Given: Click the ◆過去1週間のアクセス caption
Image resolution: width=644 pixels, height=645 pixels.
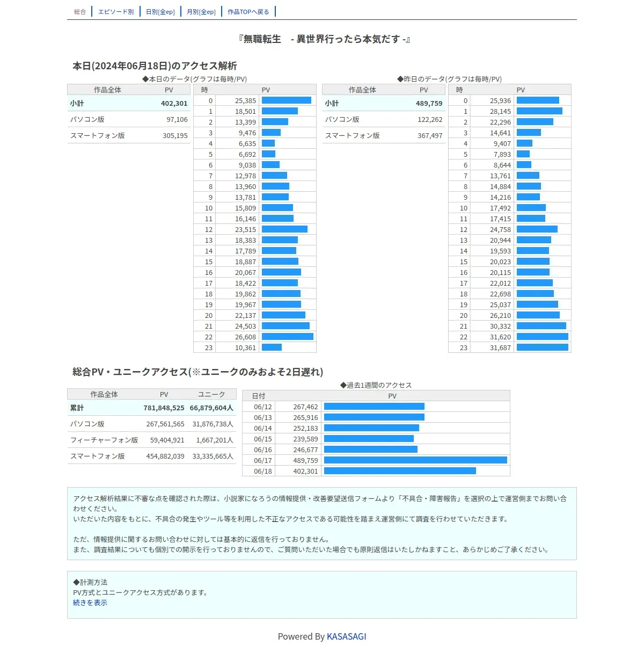Looking at the screenshot, I should pos(376,385).
